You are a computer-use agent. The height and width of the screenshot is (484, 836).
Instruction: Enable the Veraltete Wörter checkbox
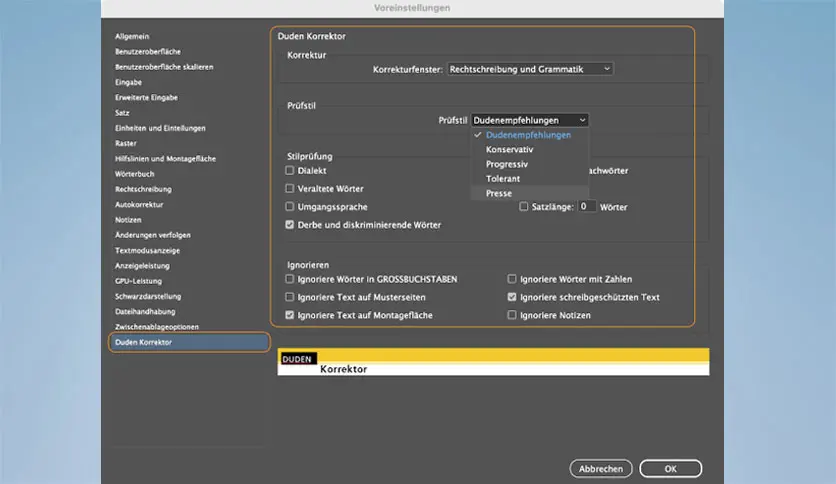[x=290, y=188]
